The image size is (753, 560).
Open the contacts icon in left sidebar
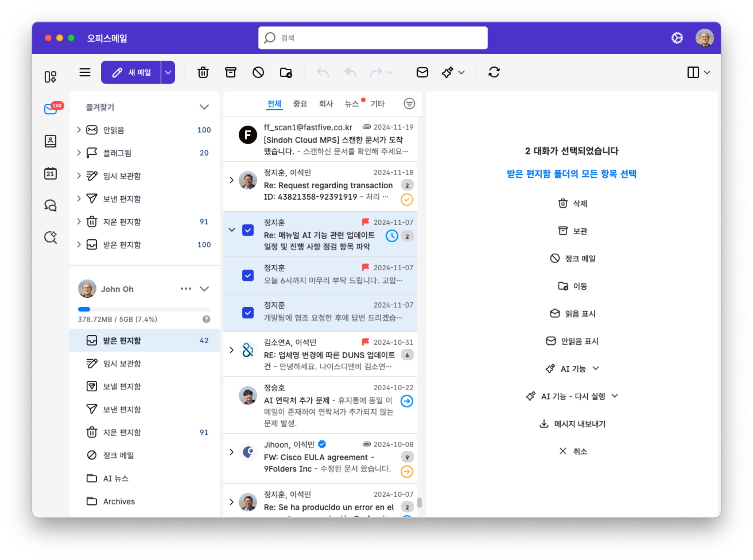(x=50, y=141)
